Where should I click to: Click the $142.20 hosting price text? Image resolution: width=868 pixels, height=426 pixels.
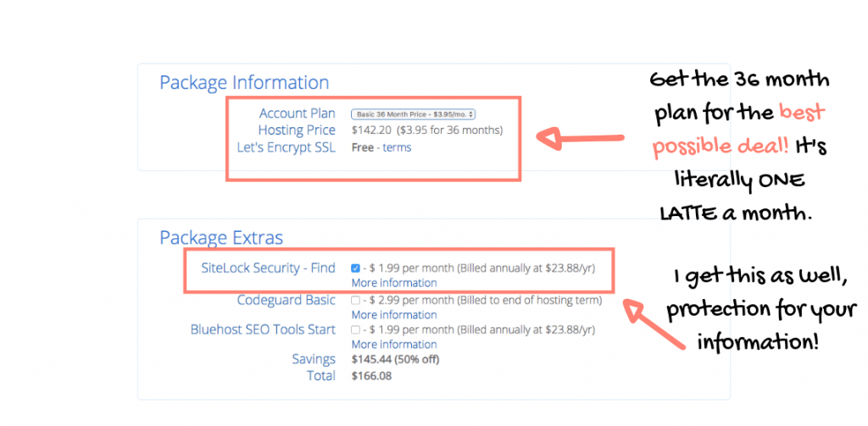coord(371,130)
